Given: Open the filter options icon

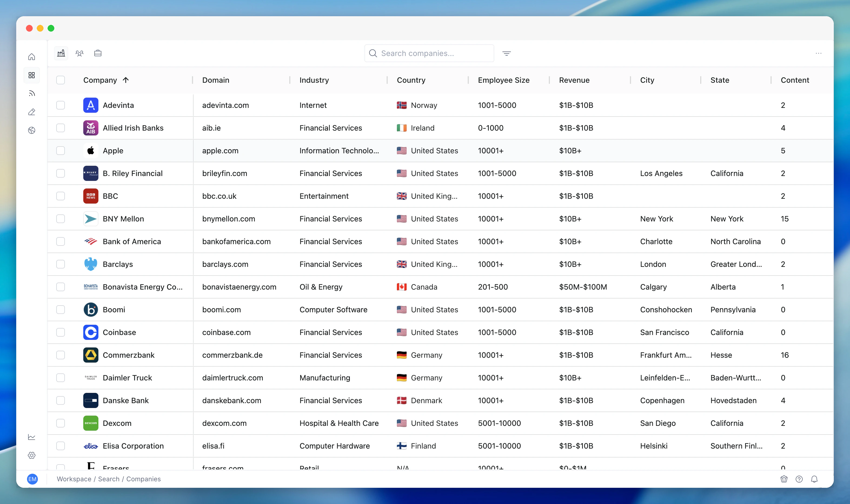Looking at the screenshot, I should tap(506, 53).
